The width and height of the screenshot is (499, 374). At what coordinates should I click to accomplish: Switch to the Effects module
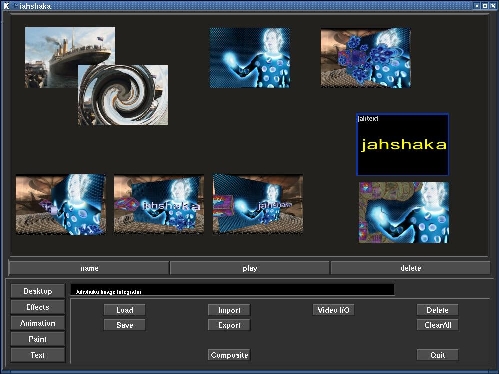(x=38, y=307)
